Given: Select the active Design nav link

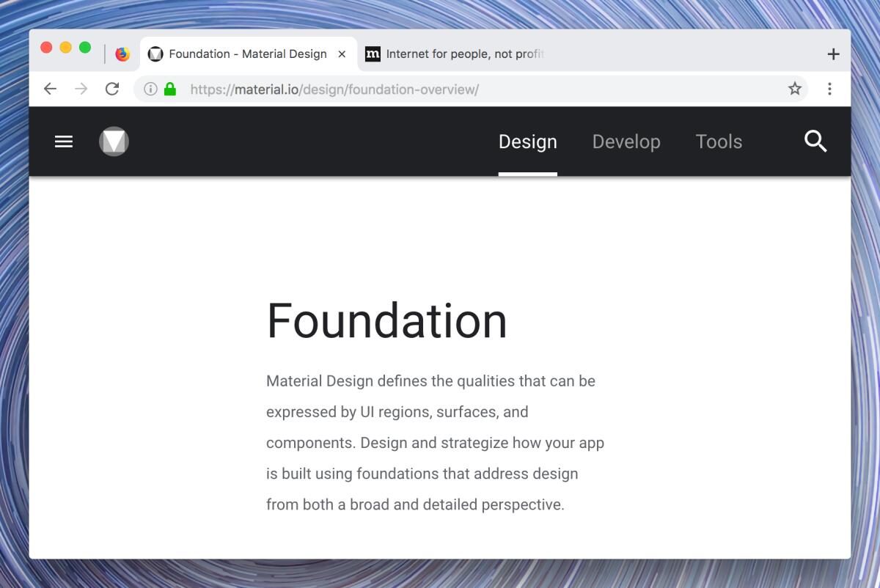Looking at the screenshot, I should click(x=527, y=142).
